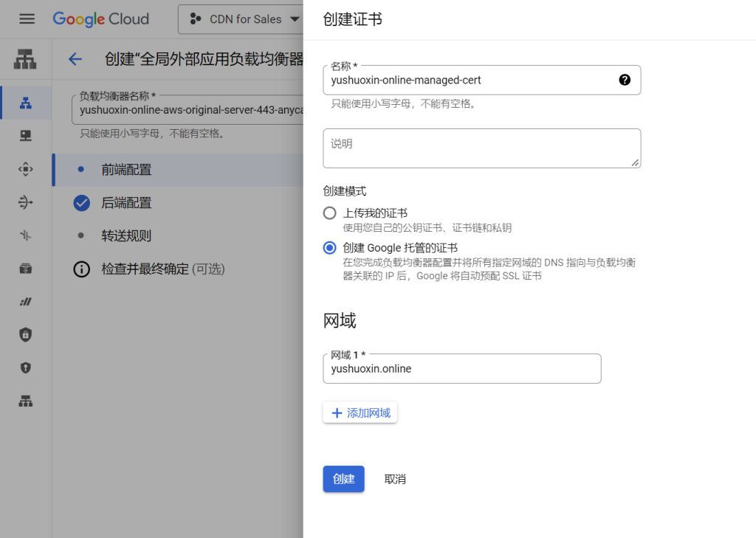Screen dimensions: 756x538
Task: Click the Network services header icon
Action: tap(26, 59)
